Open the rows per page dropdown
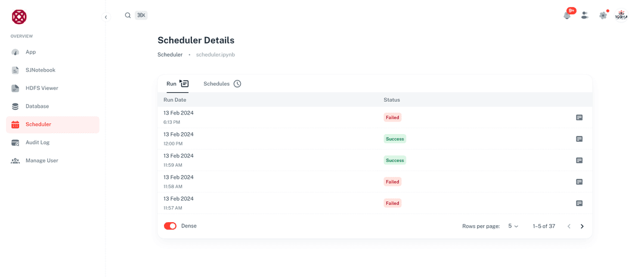Screen dimensions: 644x277 [x=513, y=226]
